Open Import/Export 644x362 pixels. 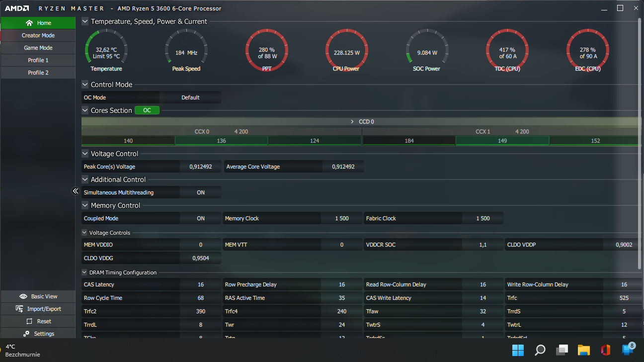(38, 309)
